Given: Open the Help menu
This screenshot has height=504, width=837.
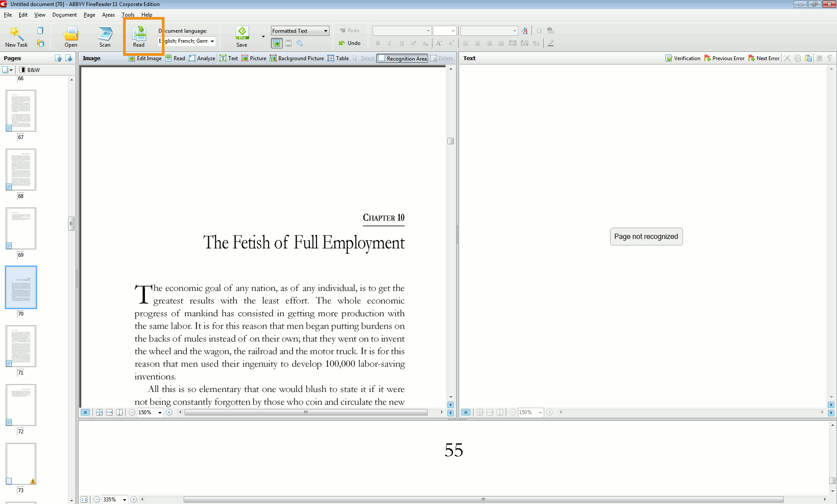Looking at the screenshot, I should [147, 15].
